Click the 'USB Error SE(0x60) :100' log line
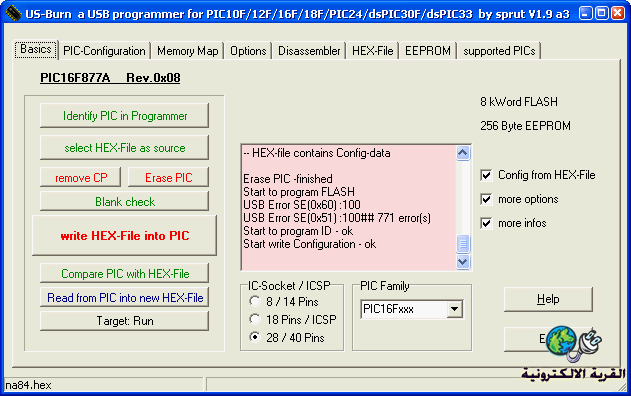This screenshot has height=396, width=631. pyautogui.click(x=302, y=205)
